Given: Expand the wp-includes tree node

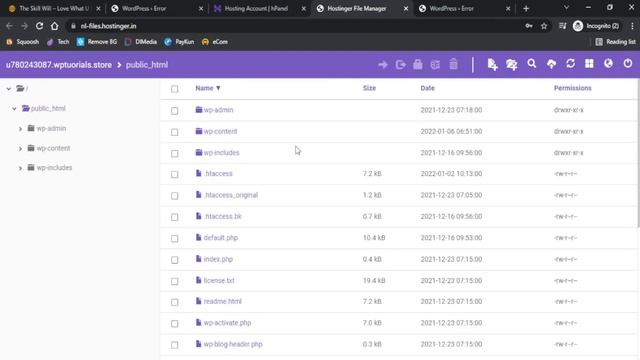Looking at the screenshot, I should (x=20, y=168).
